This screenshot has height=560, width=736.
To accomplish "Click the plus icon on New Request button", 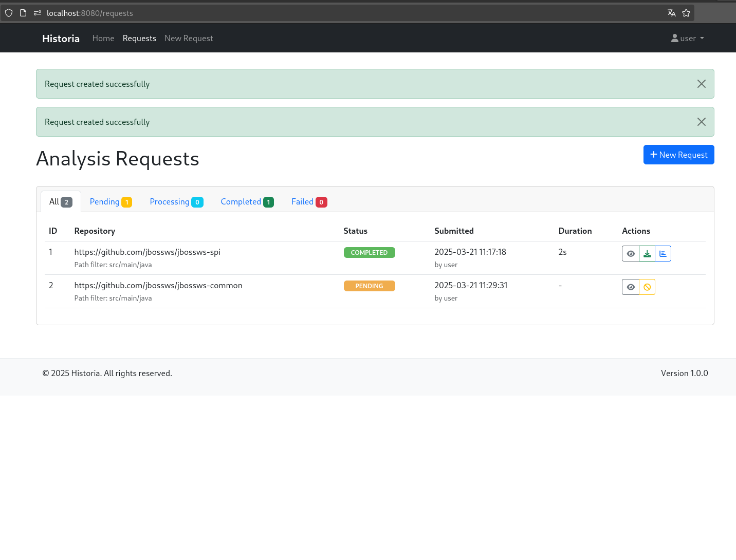I will click(653, 154).
